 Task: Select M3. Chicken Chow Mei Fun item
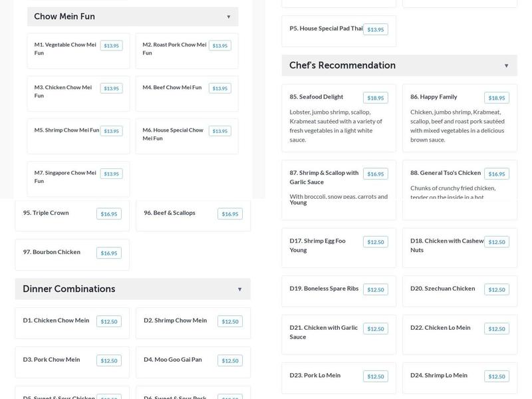(63, 91)
